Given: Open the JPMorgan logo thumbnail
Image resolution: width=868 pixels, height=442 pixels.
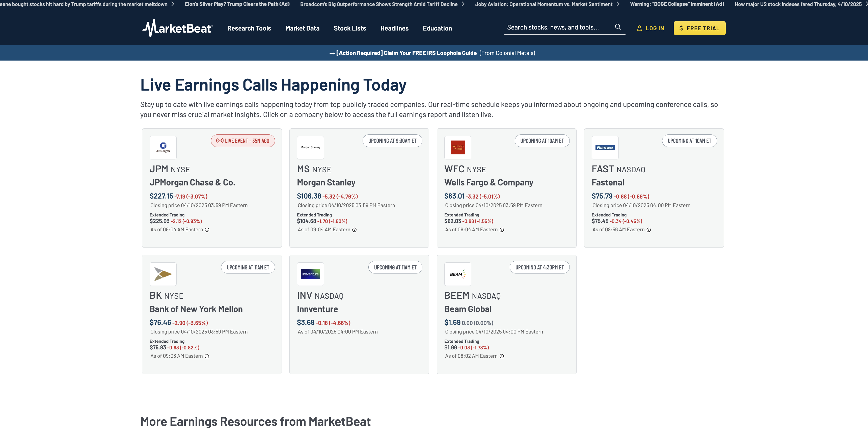Looking at the screenshot, I should coord(163,148).
